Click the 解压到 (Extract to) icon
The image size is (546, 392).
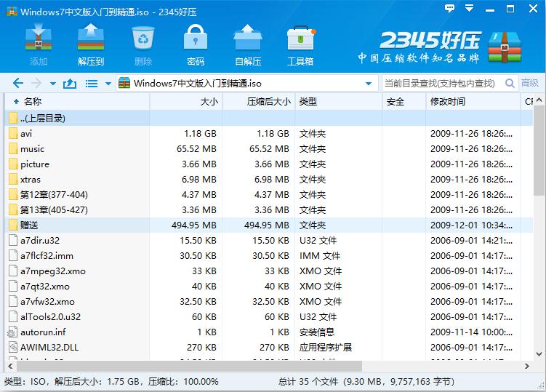coord(91,44)
